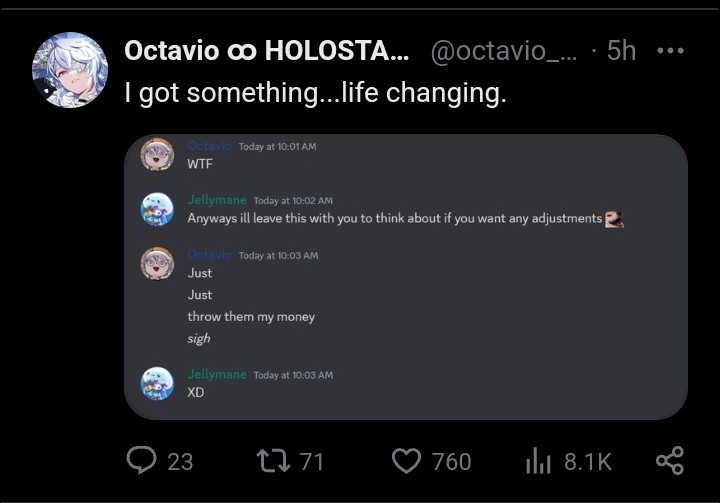
Task: Click the 8.1K views count
Action: click(x=587, y=461)
